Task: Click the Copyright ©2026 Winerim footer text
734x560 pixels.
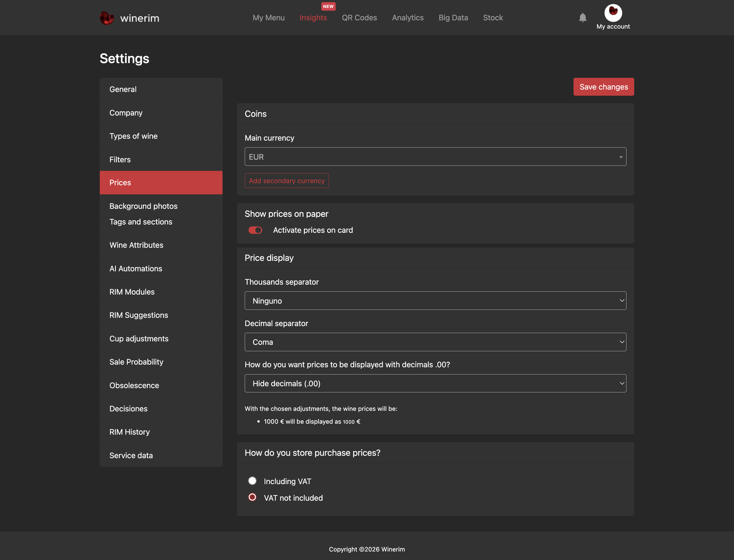Action: pyautogui.click(x=367, y=549)
